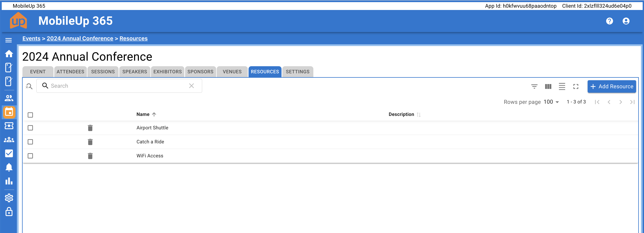The image size is (644, 233).
Task: Open the Attendees tab
Action: pos(70,72)
